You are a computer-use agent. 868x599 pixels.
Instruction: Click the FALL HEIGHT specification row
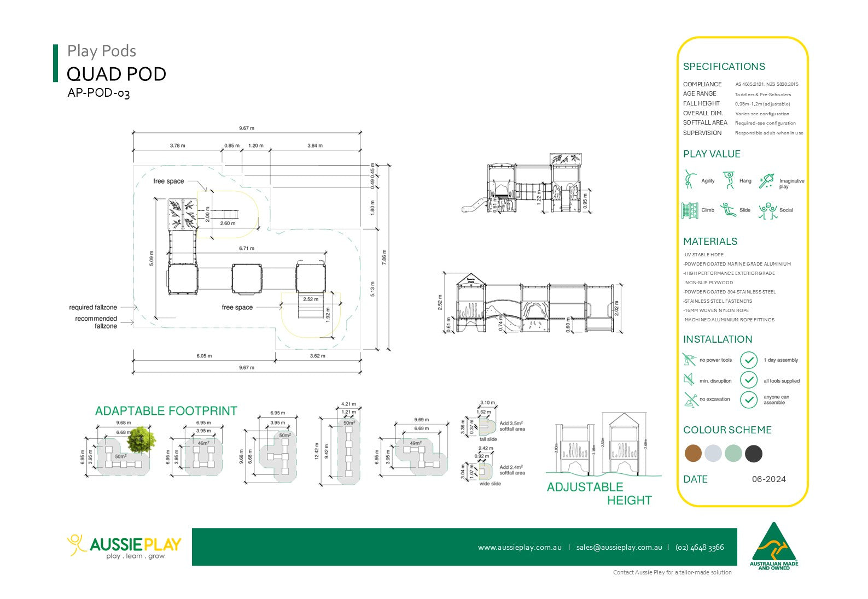(737, 103)
